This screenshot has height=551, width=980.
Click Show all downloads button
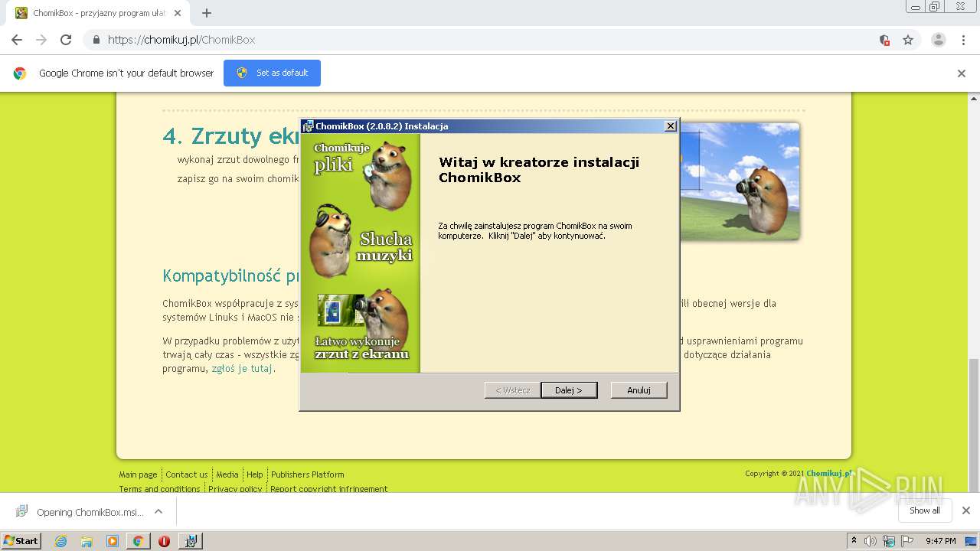click(925, 510)
